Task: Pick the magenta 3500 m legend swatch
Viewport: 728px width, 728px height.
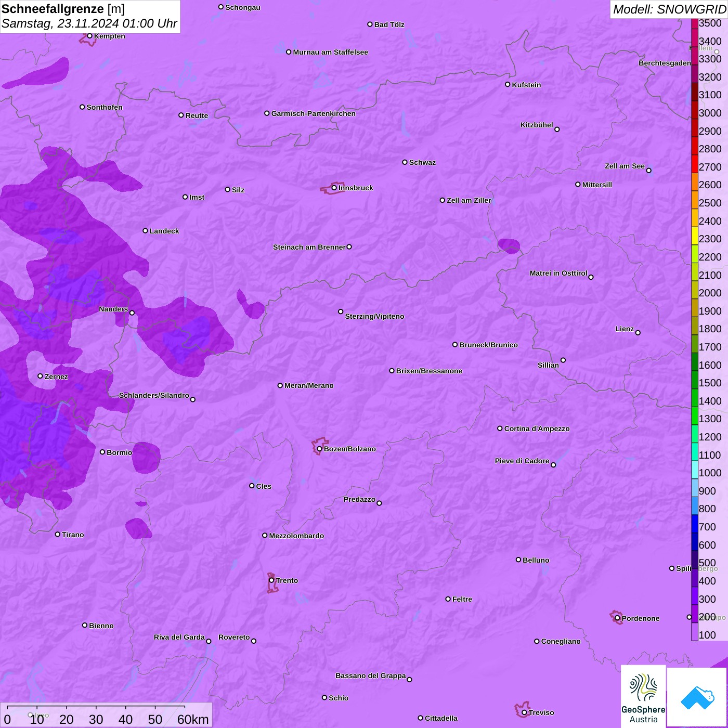Action: coord(695,23)
